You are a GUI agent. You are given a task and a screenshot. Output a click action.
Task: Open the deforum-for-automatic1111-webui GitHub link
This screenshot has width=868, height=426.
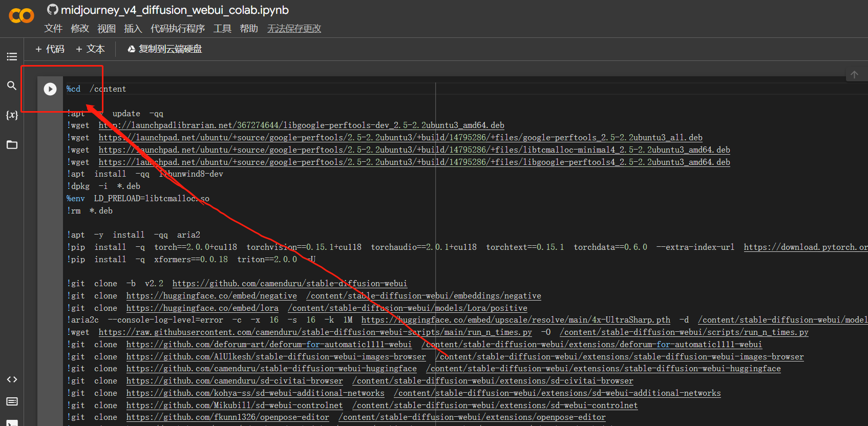pos(269,345)
